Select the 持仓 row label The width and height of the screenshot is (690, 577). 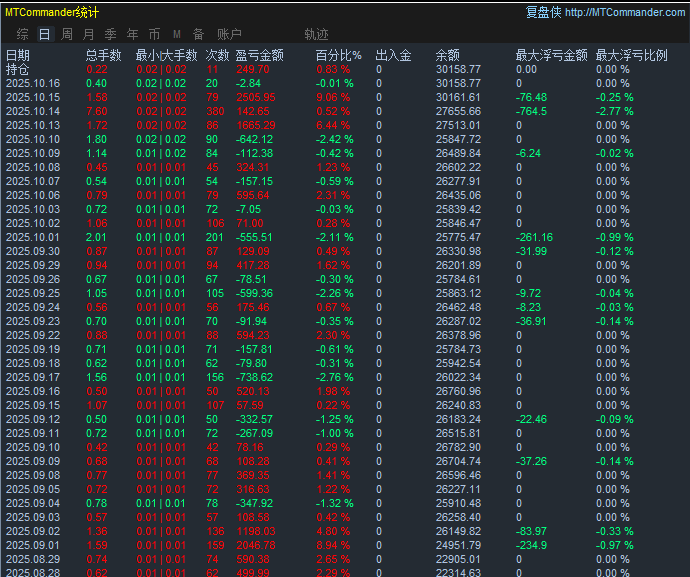coord(18,69)
